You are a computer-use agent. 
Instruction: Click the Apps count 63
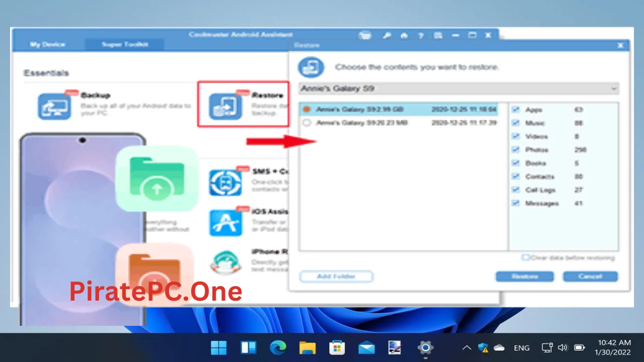point(578,110)
